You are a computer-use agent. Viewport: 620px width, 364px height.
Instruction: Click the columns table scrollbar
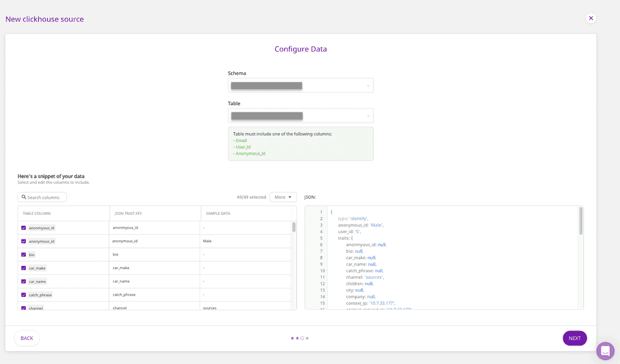tap(294, 227)
